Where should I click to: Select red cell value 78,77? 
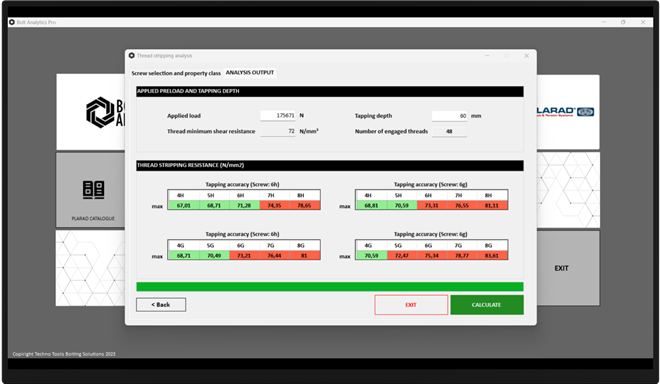point(462,256)
